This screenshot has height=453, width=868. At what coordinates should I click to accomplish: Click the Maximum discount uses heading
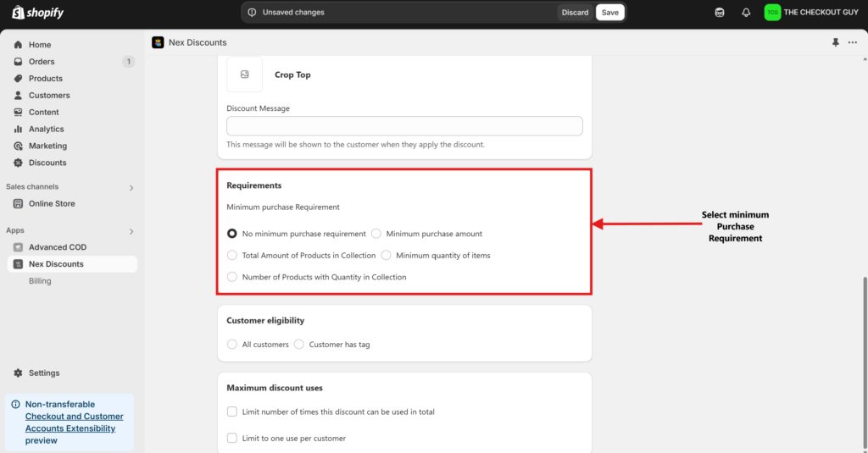point(275,388)
